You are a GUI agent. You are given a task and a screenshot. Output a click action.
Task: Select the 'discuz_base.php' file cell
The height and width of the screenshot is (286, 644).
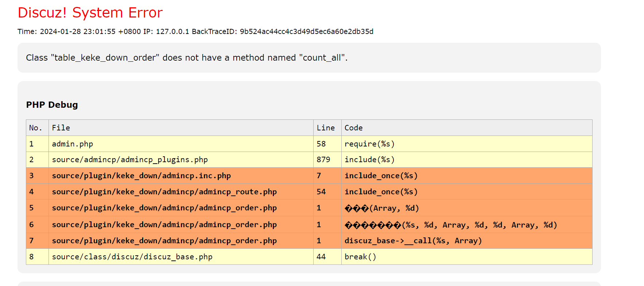coord(181,257)
